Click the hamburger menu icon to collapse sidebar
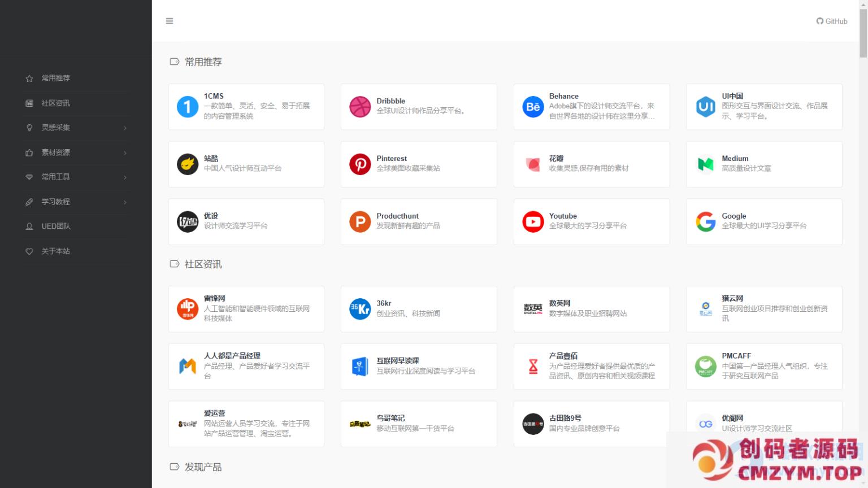The height and width of the screenshot is (488, 868). (170, 21)
